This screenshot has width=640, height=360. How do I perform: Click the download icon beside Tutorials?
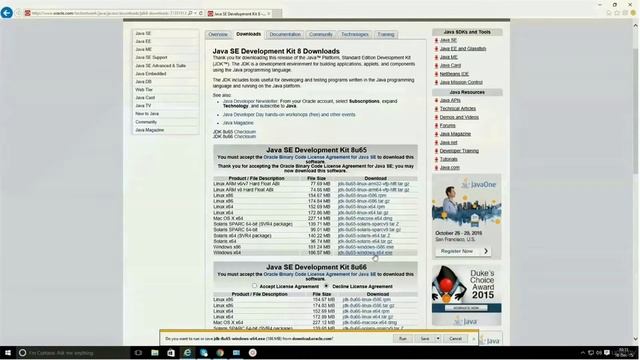click(x=436, y=159)
